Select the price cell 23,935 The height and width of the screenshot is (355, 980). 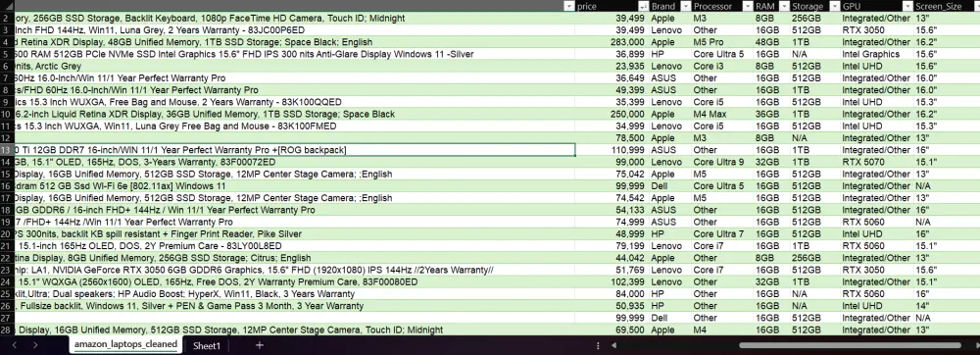[612, 67]
